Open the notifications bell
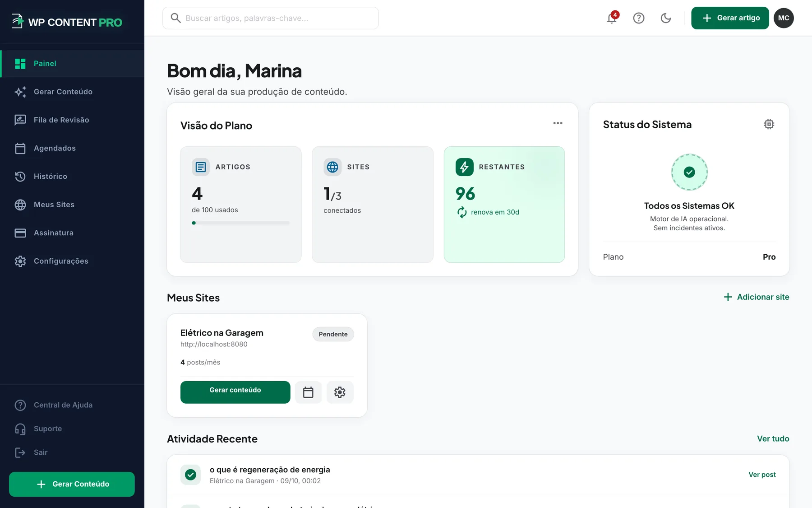The width and height of the screenshot is (812, 508). click(612, 18)
